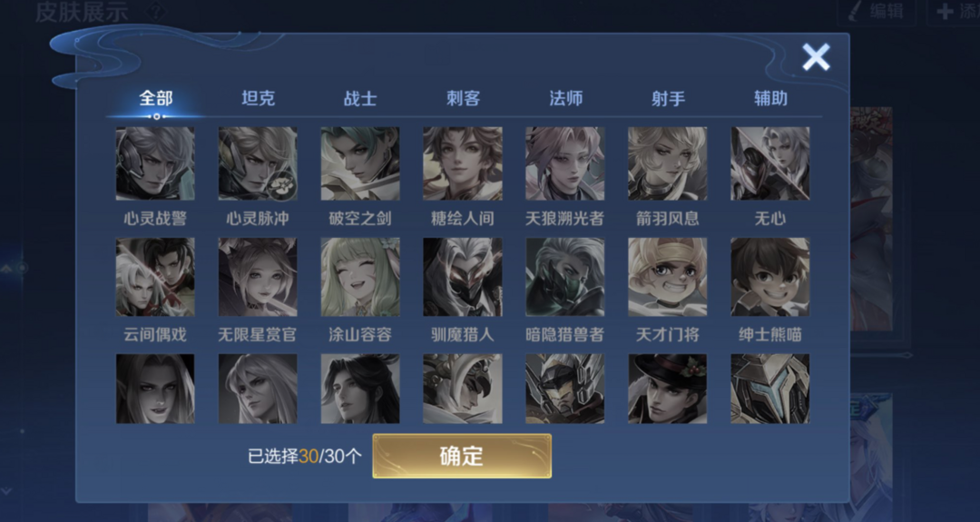Select the 驯魔猎人 skin avatar
Screen dimensions: 980x522
coord(463,277)
